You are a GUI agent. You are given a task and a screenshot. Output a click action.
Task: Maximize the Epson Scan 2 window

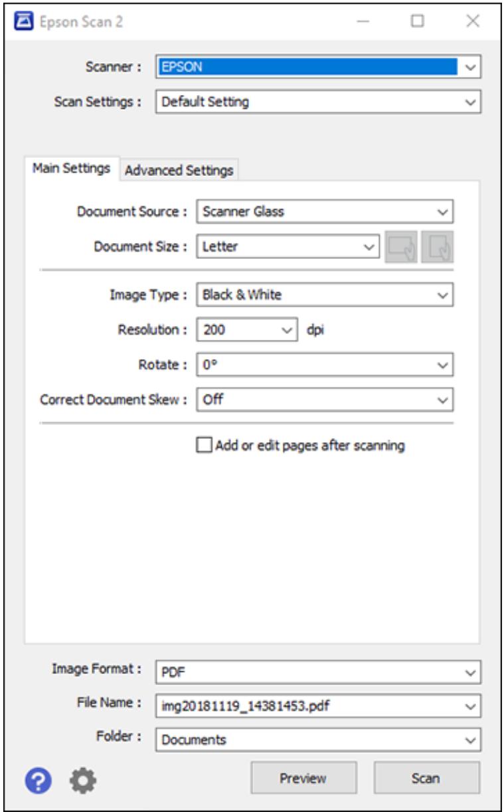click(418, 22)
